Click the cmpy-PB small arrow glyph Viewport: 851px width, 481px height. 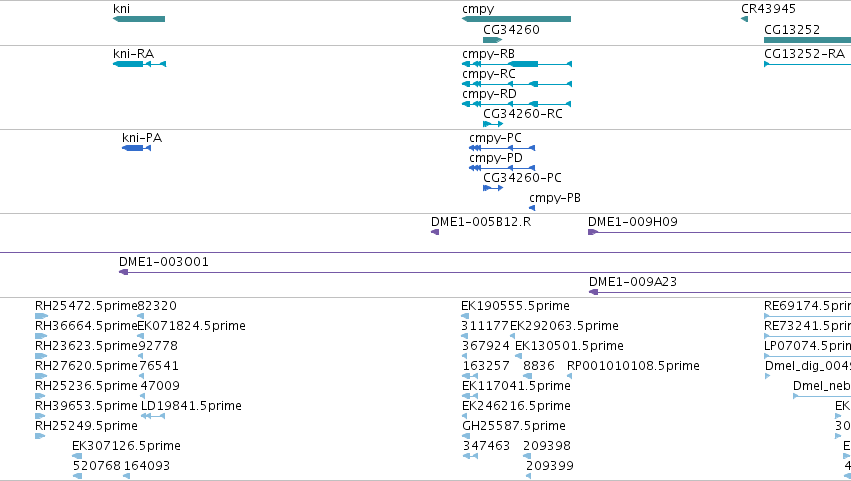tap(532, 208)
